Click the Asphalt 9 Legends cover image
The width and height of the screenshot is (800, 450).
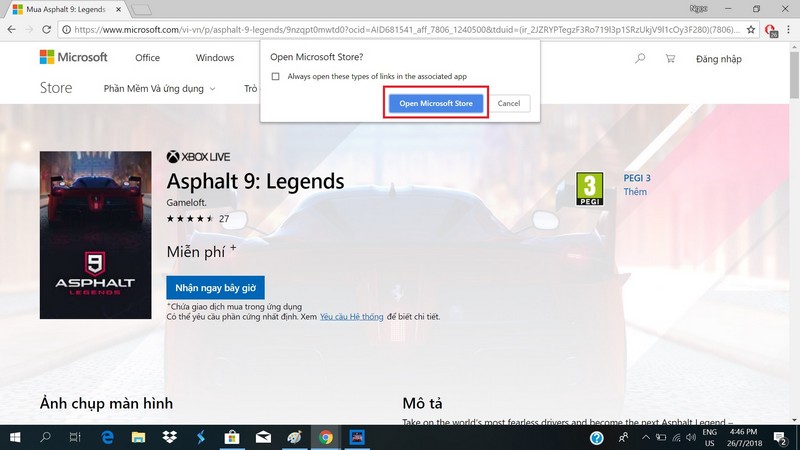tap(95, 235)
